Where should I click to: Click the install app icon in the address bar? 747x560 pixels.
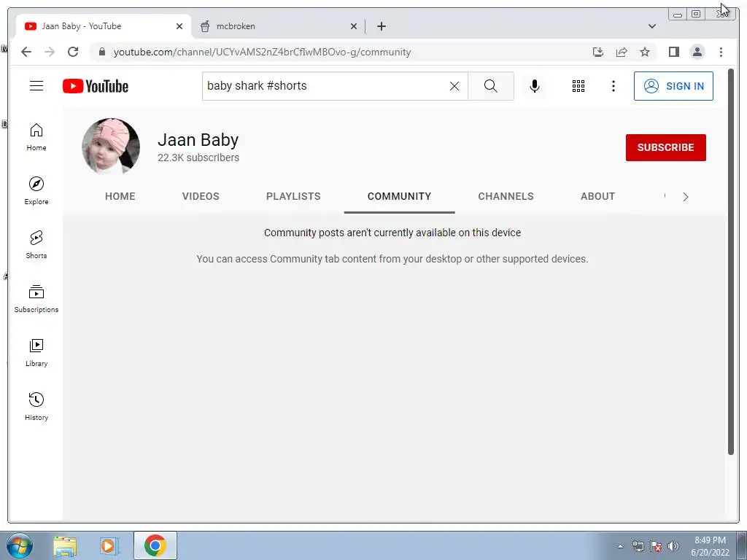[x=598, y=52]
